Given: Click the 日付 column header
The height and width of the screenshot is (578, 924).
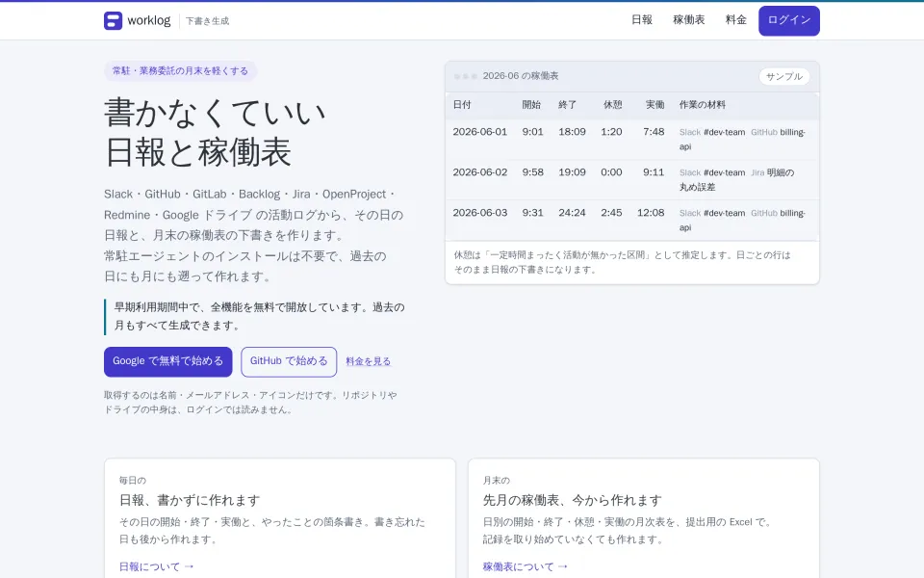Looking at the screenshot, I should [x=462, y=104].
